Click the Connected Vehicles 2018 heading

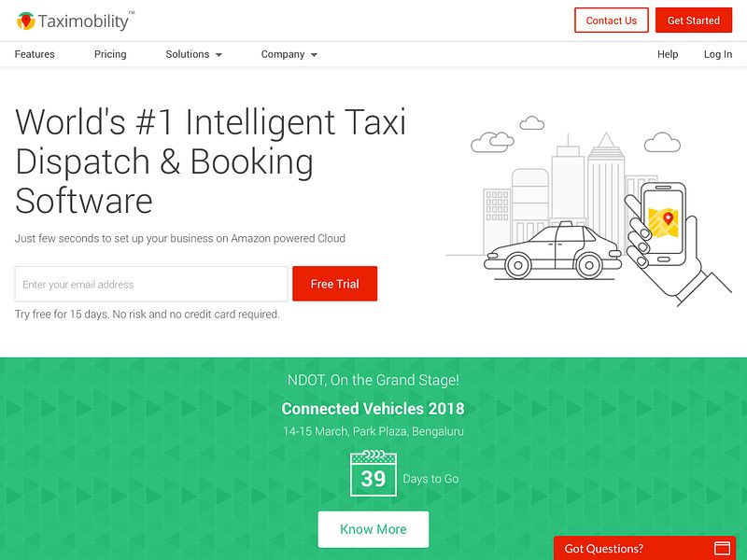373,409
